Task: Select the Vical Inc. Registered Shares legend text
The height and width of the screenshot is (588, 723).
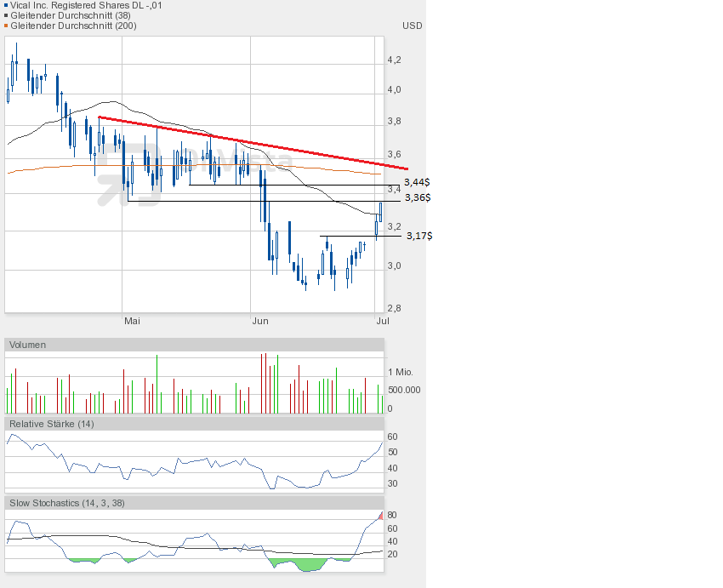Action: [85, 5]
